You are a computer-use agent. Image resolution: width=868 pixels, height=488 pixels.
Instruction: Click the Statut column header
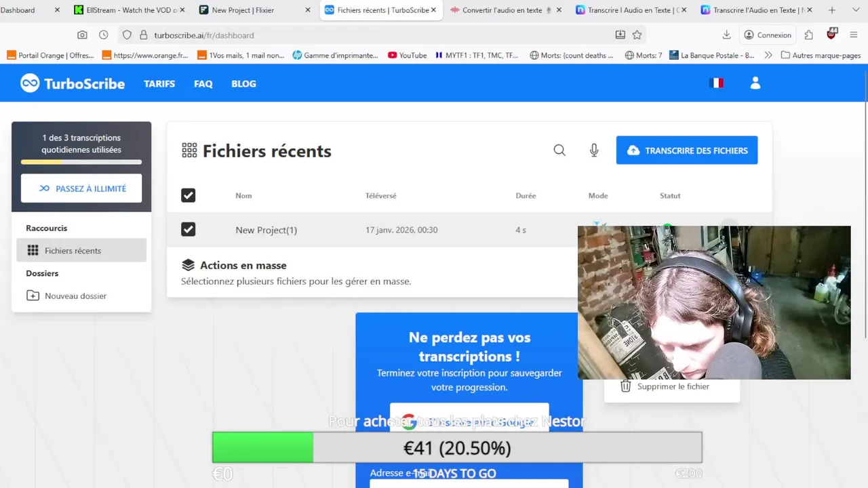pos(670,196)
